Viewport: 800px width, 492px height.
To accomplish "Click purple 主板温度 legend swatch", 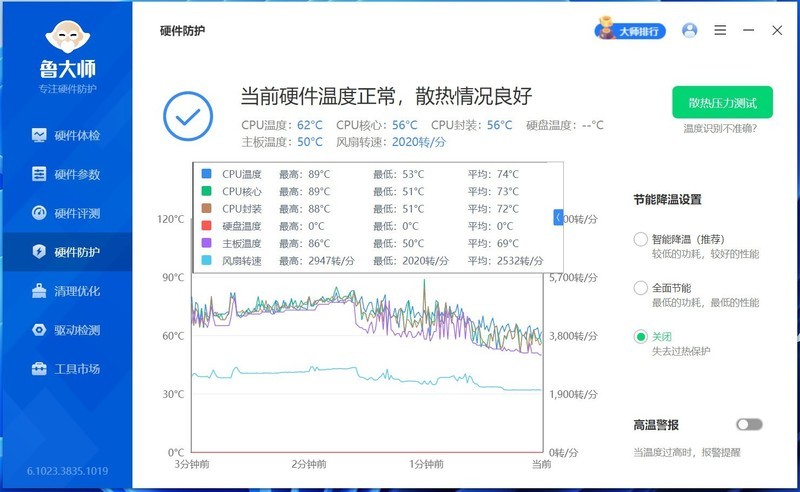I will [x=206, y=243].
